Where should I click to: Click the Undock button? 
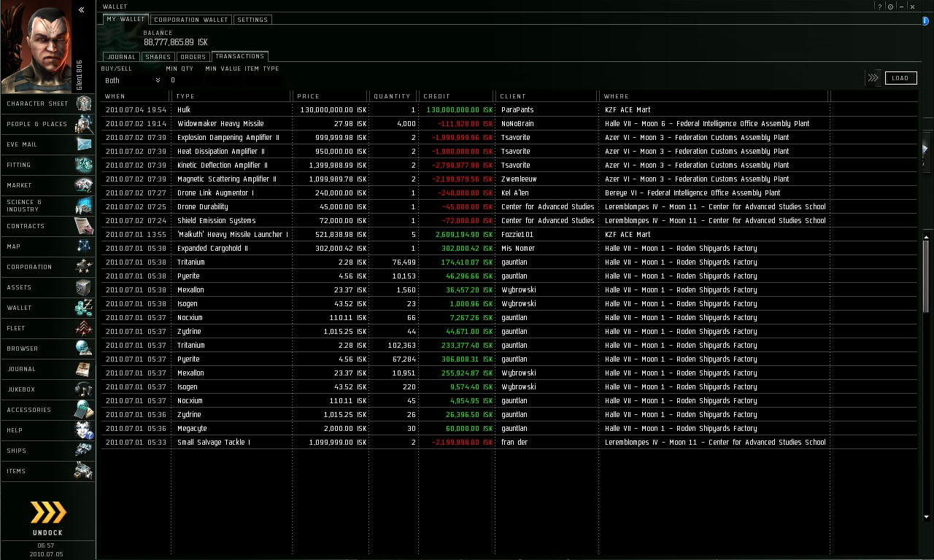(48, 518)
